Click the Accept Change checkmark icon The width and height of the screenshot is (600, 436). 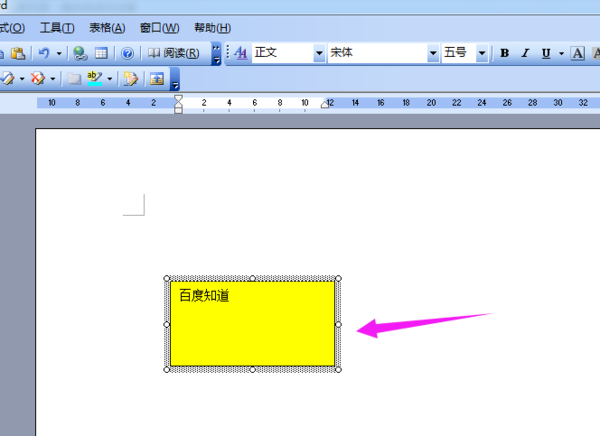click(8, 78)
